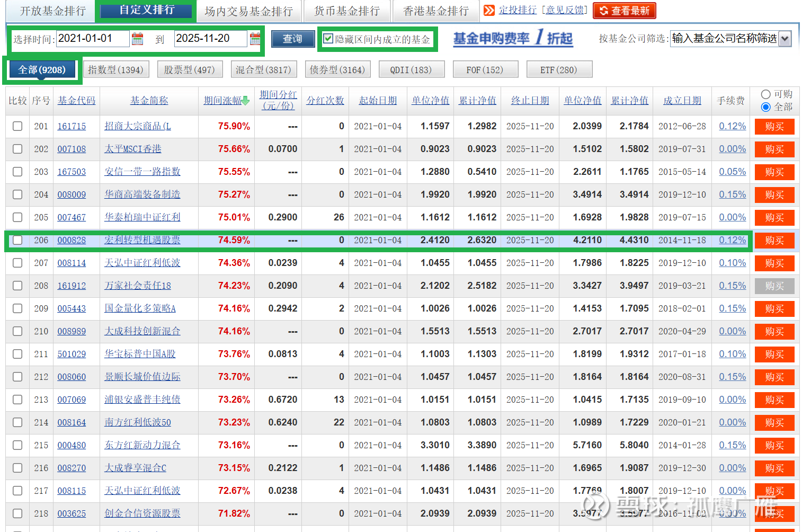The height and width of the screenshot is (532, 802).
Task: Open the end date calendar picker icon
Action: coord(255,39)
